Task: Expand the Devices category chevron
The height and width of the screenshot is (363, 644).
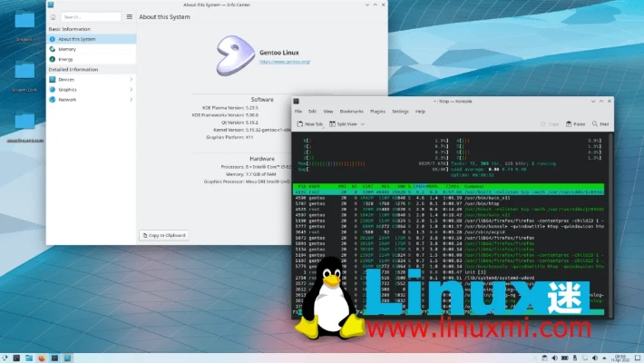Action: (131, 80)
